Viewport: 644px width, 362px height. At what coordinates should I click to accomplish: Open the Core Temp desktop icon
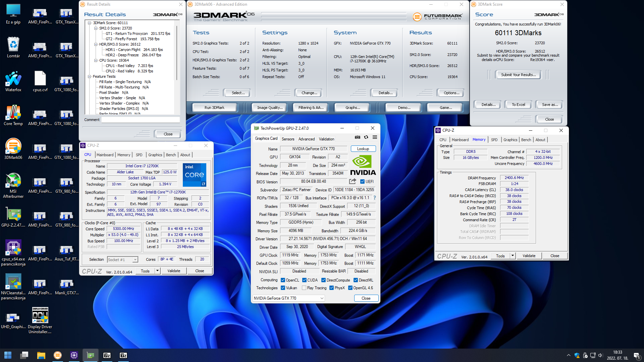point(13,116)
